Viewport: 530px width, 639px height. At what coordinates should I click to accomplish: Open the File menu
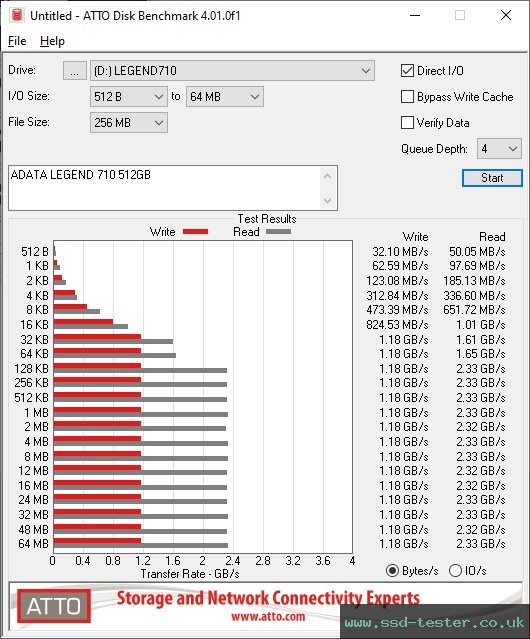click(17, 41)
